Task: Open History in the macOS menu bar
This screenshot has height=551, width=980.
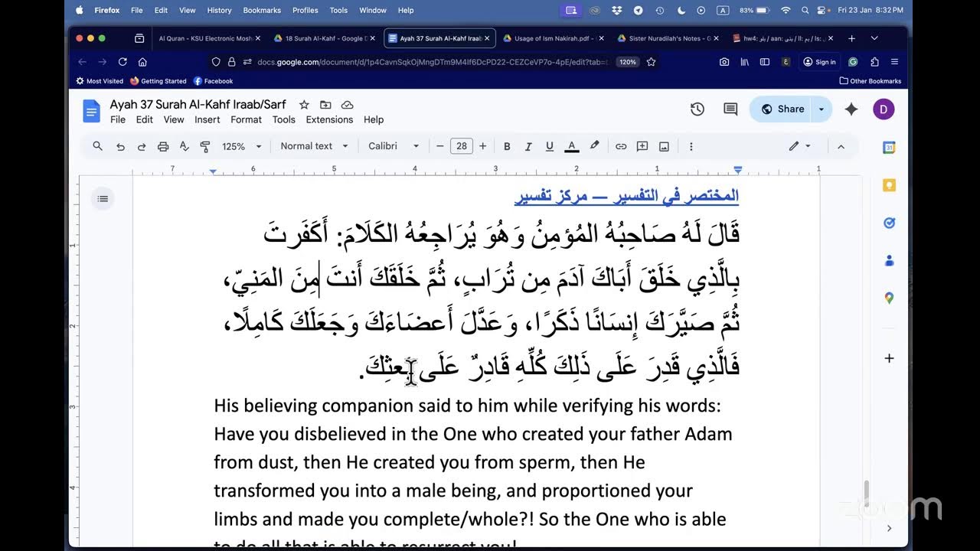Action: tap(219, 10)
